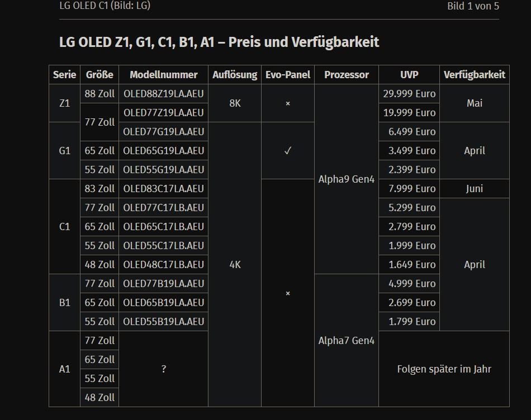The width and height of the screenshot is (531, 420).
Task: Select the 'A1' series cell
Action: [x=64, y=369]
